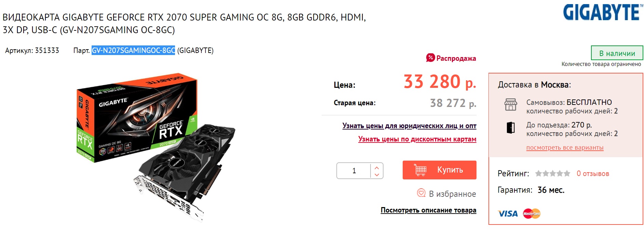
Task: Click the door delivery icon
Action: pyautogui.click(x=511, y=127)
